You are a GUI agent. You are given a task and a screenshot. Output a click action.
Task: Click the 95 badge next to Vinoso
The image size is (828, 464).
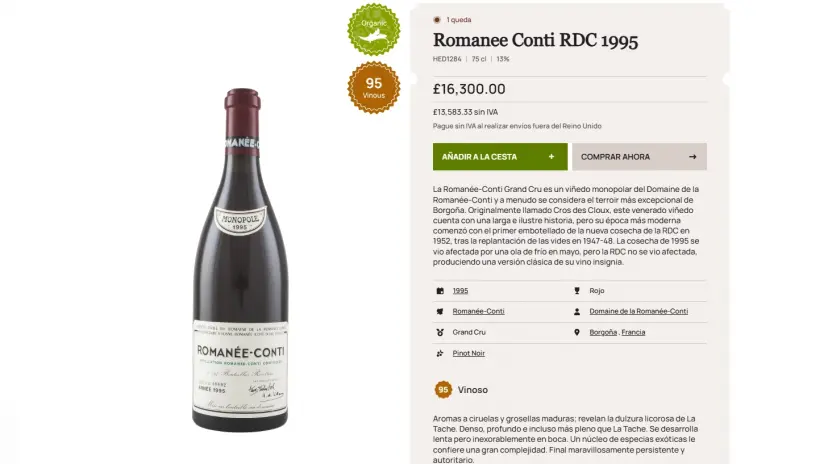click(x=443, y=390)
